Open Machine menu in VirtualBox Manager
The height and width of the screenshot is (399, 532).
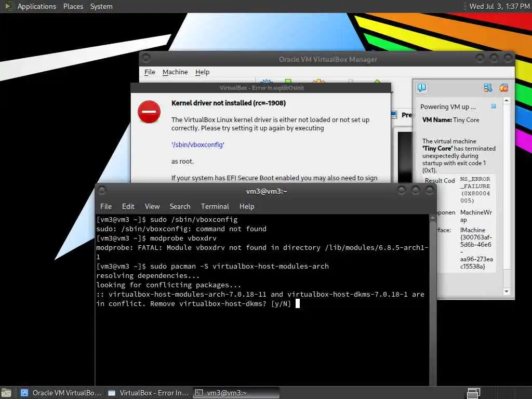pyautogui.click(x=175, y=72)
